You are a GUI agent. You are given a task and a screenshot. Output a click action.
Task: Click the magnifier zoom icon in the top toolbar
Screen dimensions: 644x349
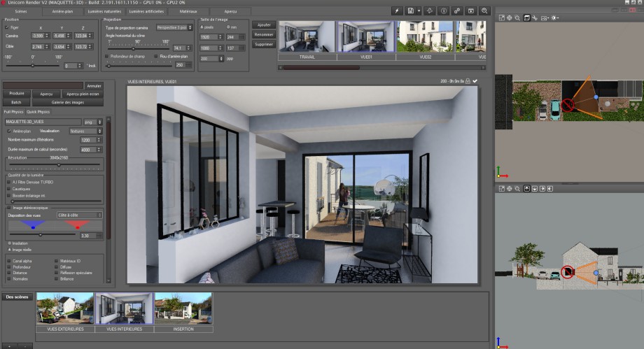click(x=484, y=11)
